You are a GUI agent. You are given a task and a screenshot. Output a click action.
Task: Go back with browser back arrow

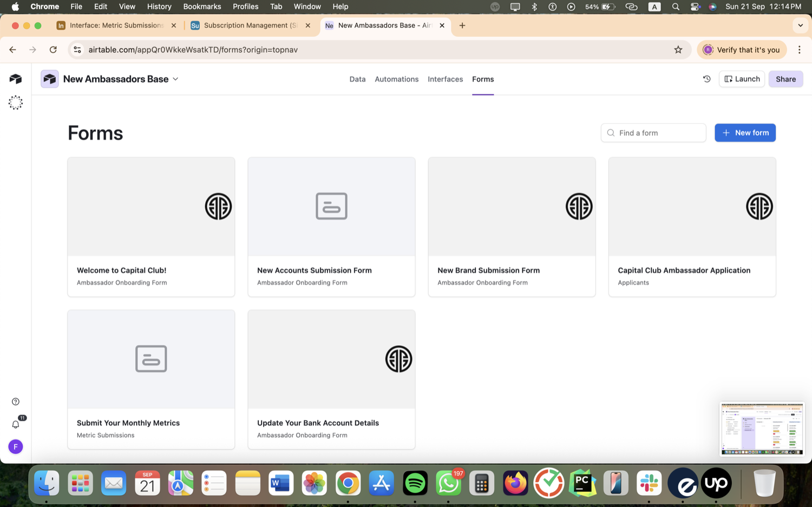pos(12,50)
